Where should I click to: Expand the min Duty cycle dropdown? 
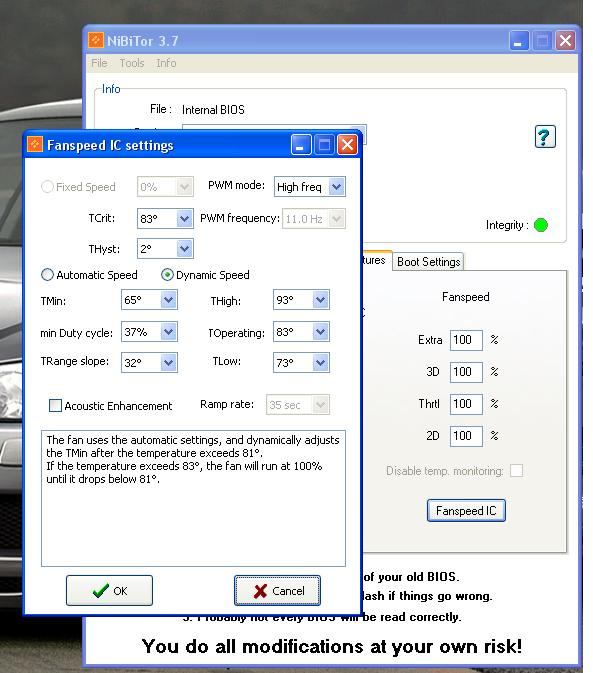169,332
